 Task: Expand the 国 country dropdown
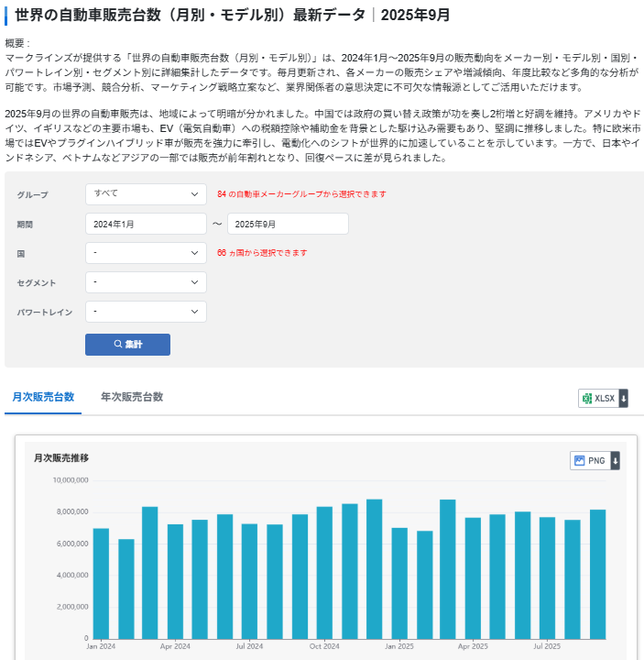click(146, 253)
